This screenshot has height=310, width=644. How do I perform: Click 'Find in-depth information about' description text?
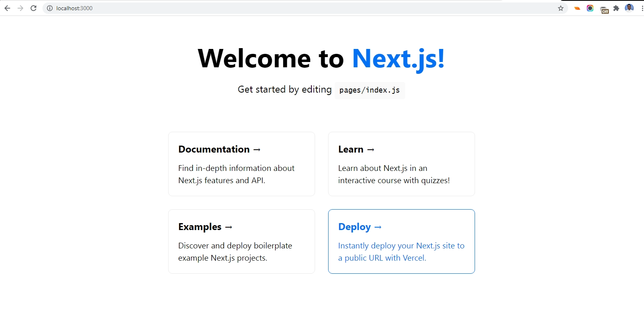point(236,168)
